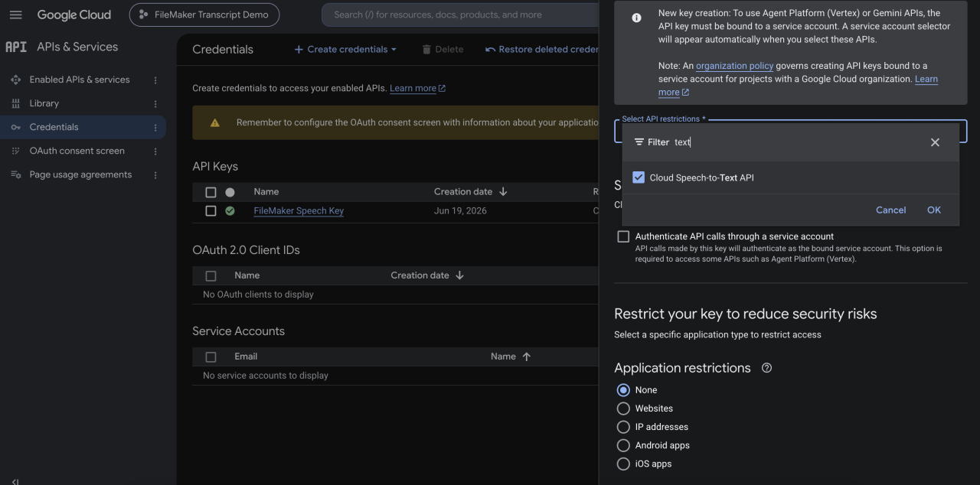Toggle select-all checkbox in API Keys header
This screenshot has width=980, height=485.
(x=211, y=192)
